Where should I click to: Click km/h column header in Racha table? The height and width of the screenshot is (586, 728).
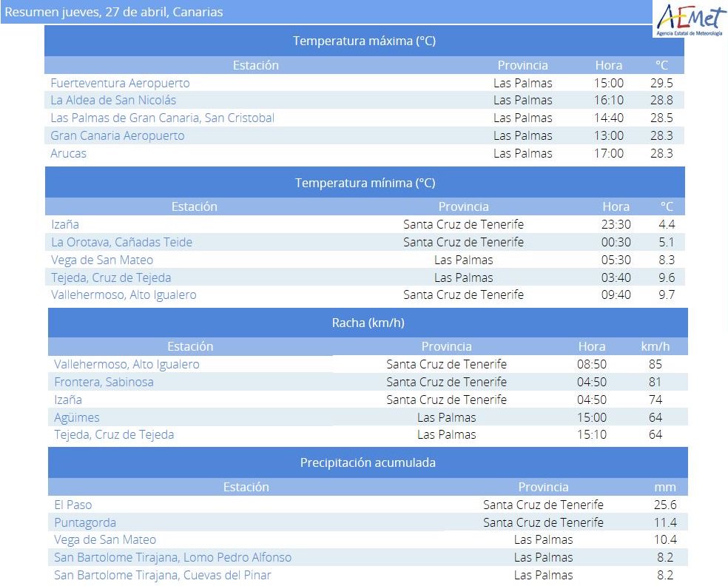click(x=655, y=346)
